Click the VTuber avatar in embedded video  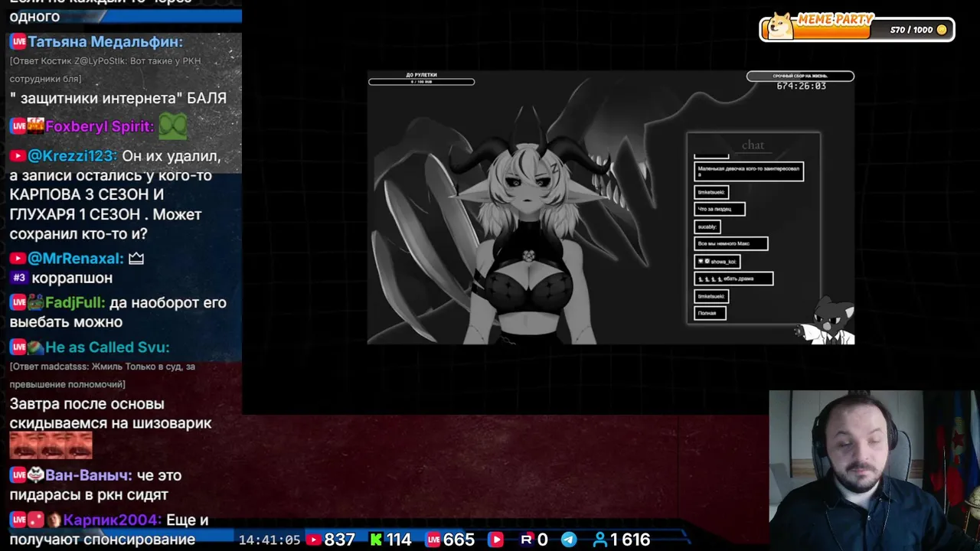528,230
